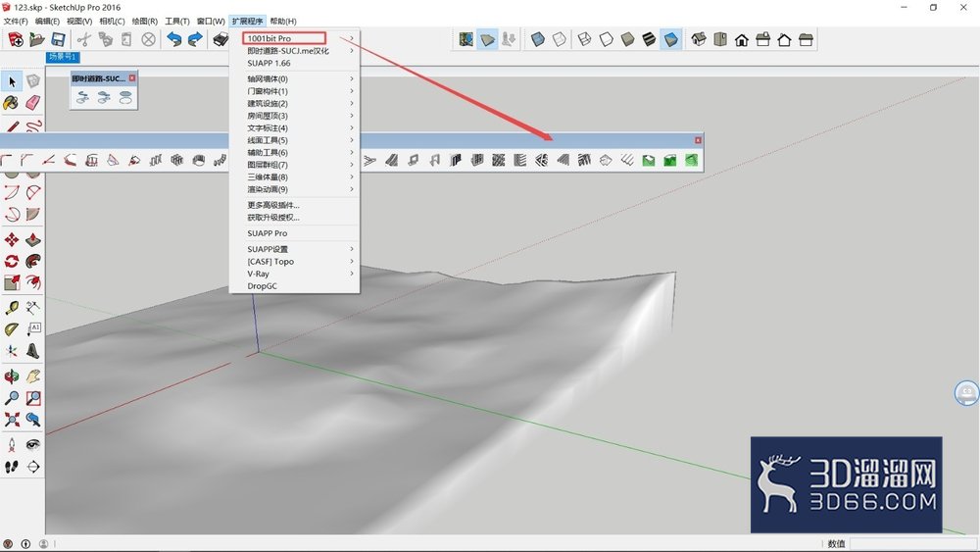This screenshot has height=552, width=980.
Task: Activate the Orbit camera tool
Action: pos(11,376)
